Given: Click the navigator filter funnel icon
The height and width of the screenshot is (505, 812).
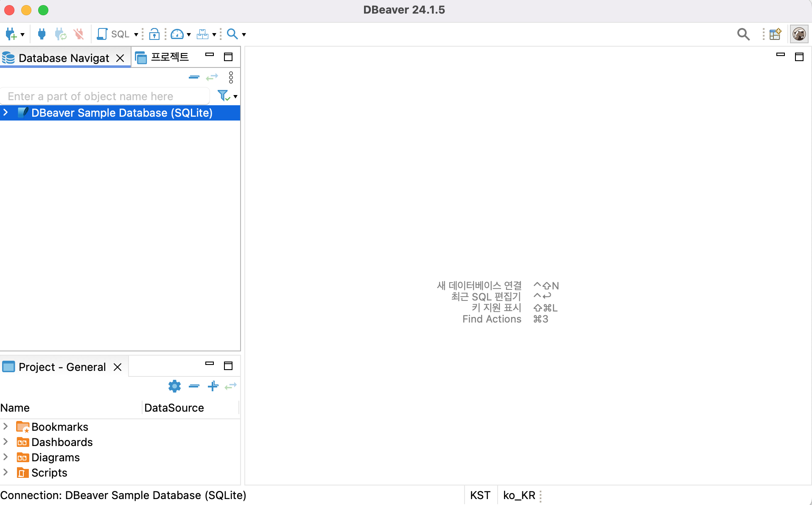Looking at the screenshot, I should [x=224, y=96].
